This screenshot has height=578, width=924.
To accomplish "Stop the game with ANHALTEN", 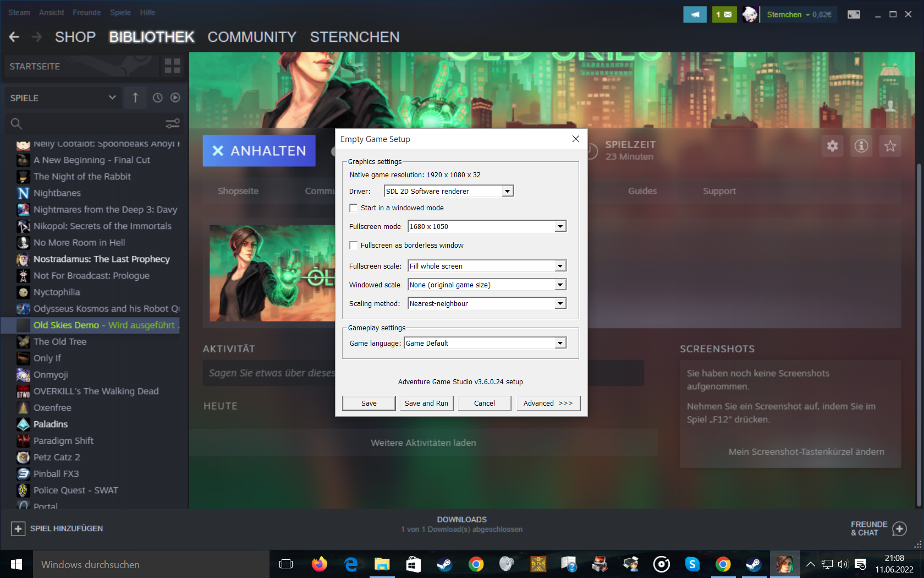I will click(259, 151).
